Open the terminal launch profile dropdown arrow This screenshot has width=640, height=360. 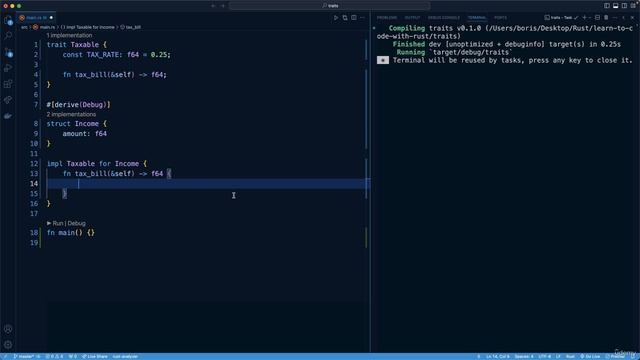tap(590, 18)
